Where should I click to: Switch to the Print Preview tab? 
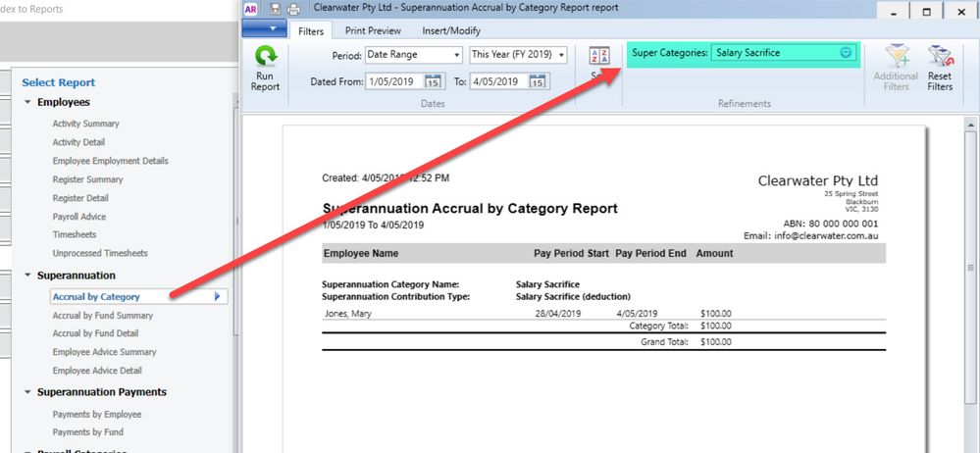[x=373, y=30]
